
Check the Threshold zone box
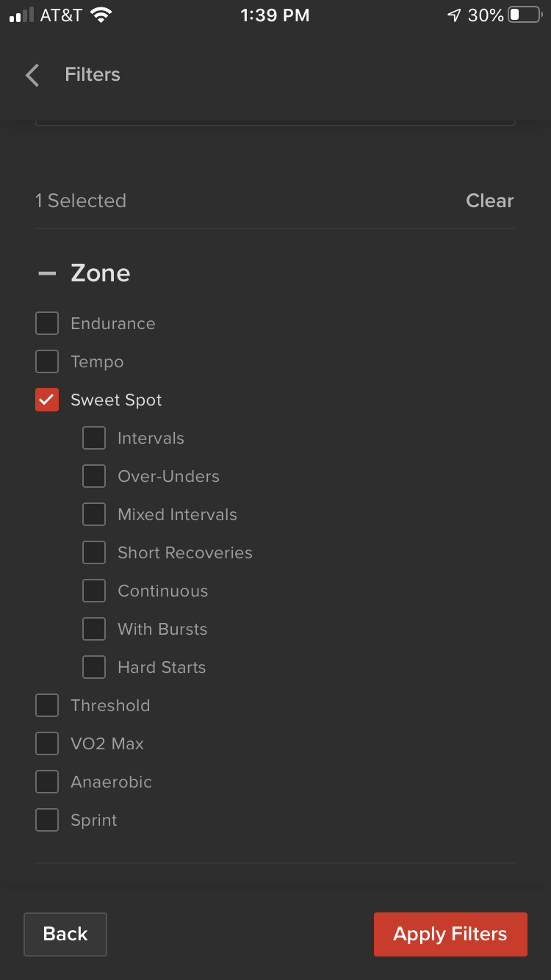(x=47, y=705)
